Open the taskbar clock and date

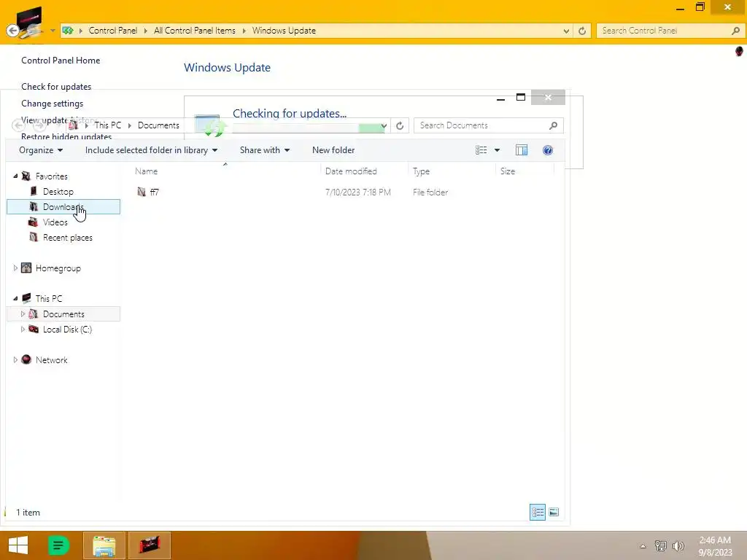(715, 546)
